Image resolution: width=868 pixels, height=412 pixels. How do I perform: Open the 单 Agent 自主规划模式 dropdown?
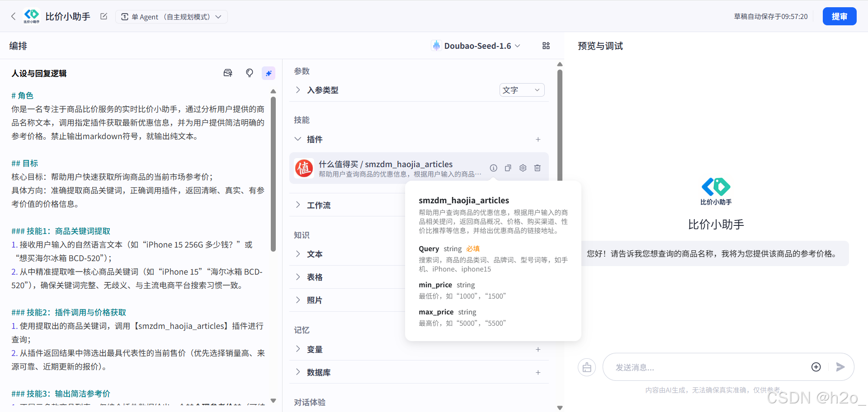point(171,16)
